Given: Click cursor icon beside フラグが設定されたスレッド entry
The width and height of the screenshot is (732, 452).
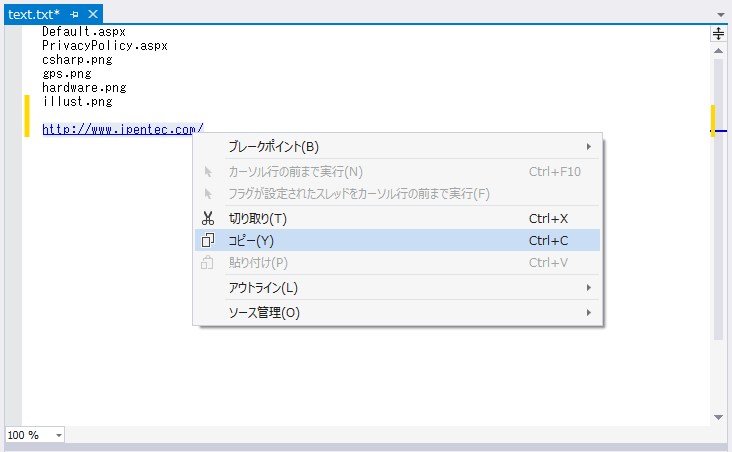Looking at the screenshot, I should [208, 194].
